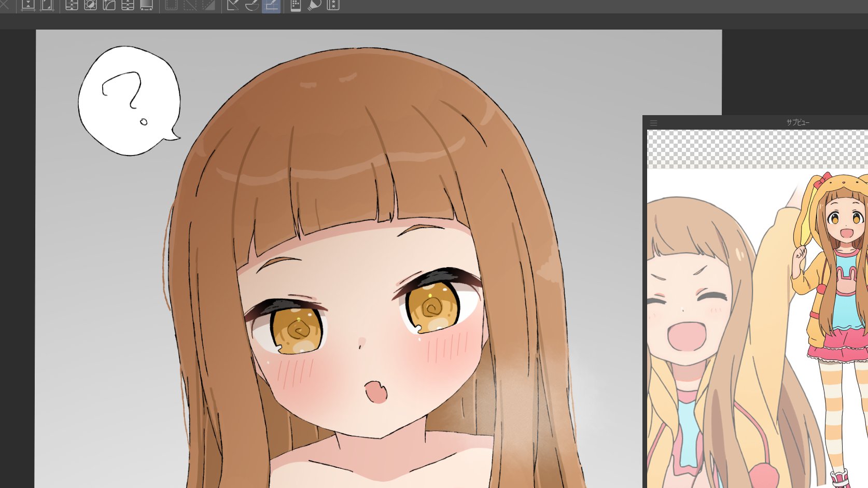The width and height of the screenshot is (868, 488).
Task: Click the greyed half-filled diagonal selection icon
Action: point(208,5)
